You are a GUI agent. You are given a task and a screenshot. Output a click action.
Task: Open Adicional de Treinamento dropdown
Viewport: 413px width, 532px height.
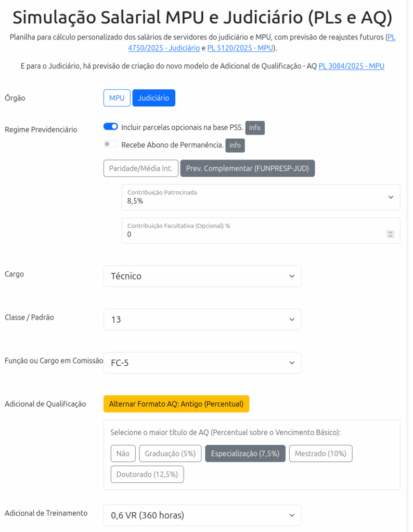point(202,515)
